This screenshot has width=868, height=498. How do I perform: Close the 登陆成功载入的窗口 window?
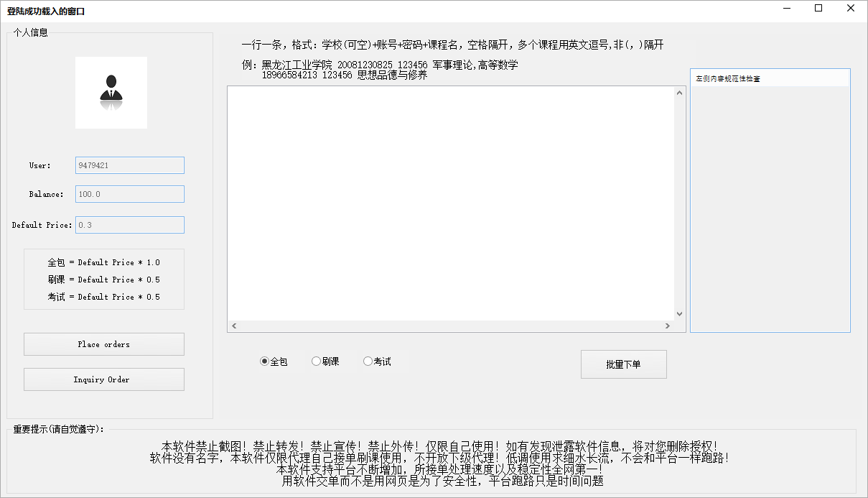(x=851, y=9)
